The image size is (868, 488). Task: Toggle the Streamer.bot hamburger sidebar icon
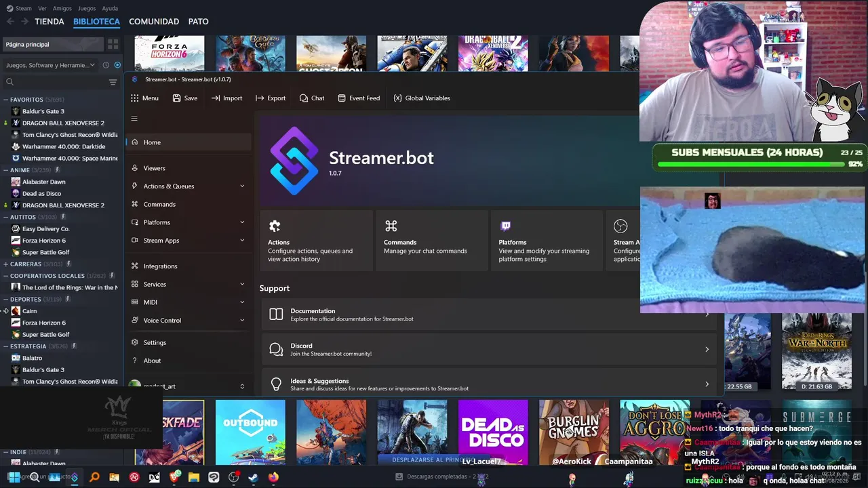pyautogui.click(x=134, y=119)
